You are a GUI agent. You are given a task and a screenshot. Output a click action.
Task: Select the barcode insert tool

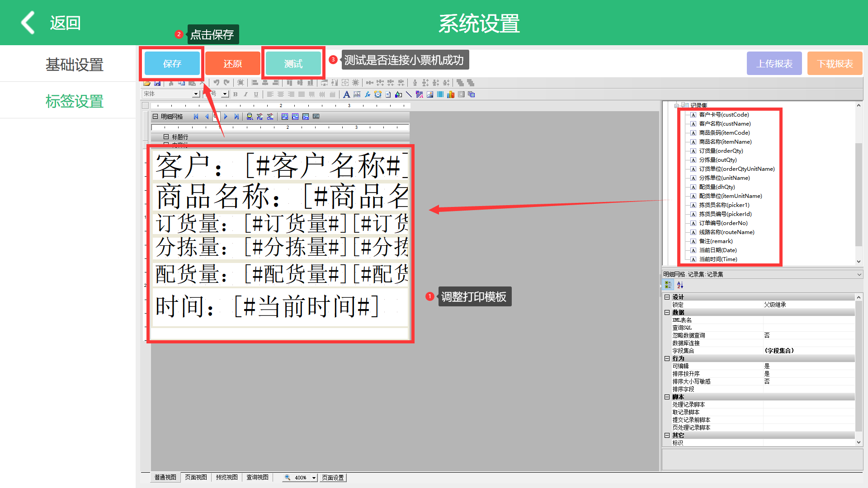[440, 94]
